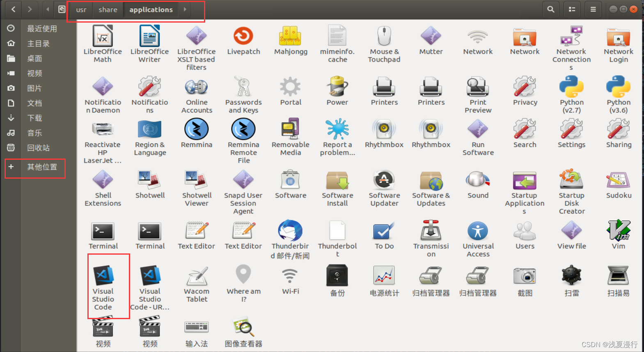Image resolution: width=644 pixels, height=352 pixels.
Task: Select the mimeinfo.cache file
Action: click(x=337, y=36)
